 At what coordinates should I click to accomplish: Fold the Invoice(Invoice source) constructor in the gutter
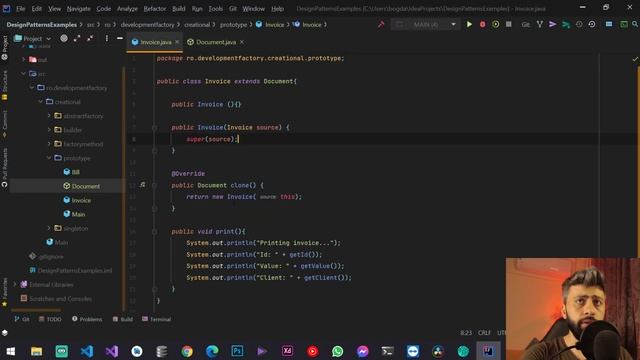click(x=155, y=128)
